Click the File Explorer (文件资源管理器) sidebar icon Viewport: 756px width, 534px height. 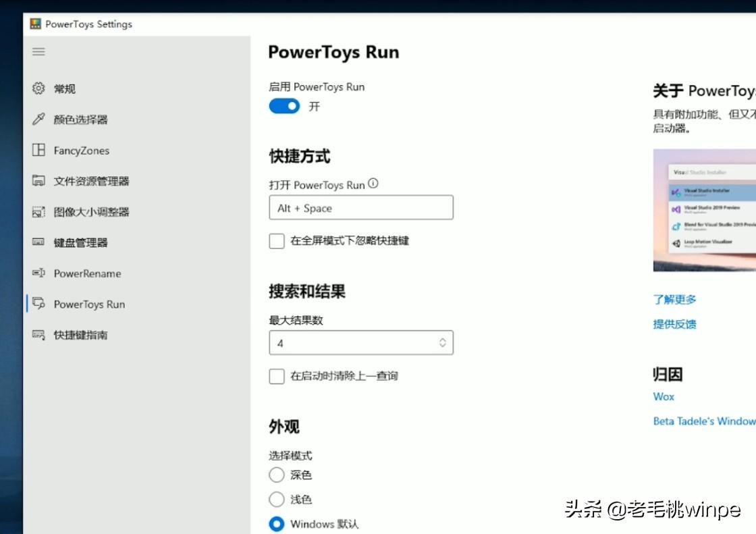pyautogui.click(x=38, y=180)
